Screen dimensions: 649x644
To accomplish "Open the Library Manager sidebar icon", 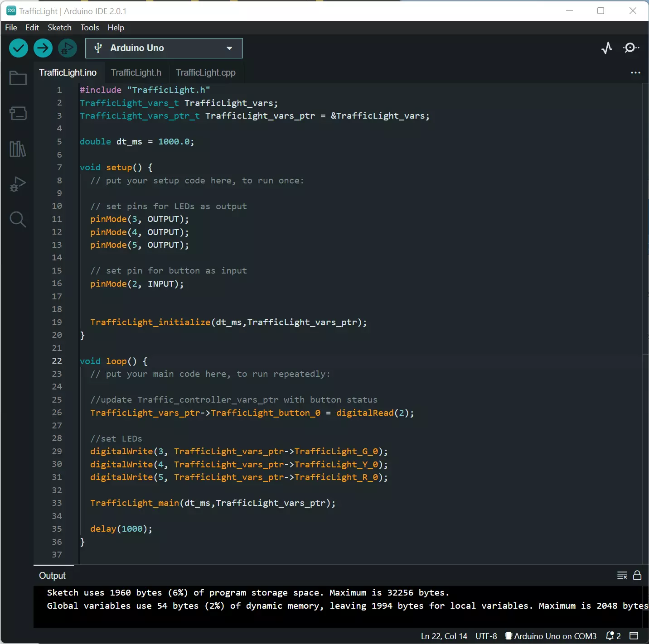I will (x=17, y=149).
